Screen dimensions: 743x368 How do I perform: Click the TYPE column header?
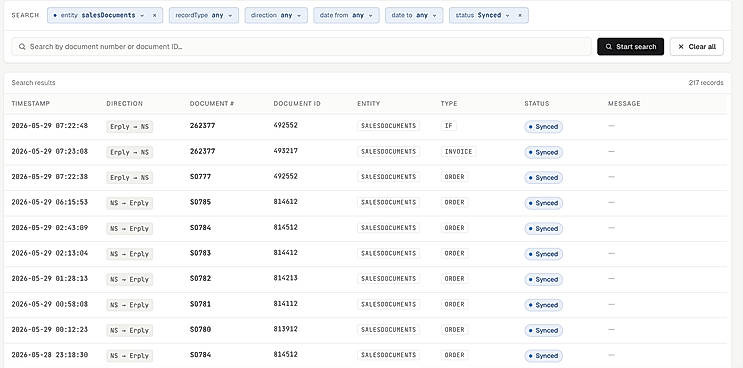[449, 103]
